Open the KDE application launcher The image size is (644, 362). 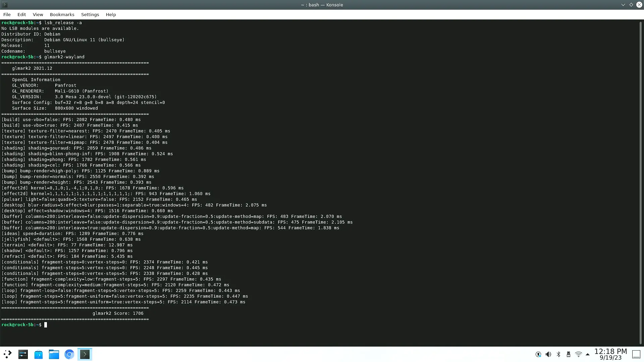pos(7,354)
